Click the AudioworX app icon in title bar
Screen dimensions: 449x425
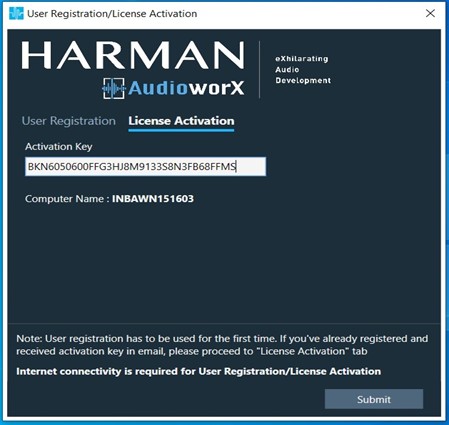tap(16, 13)
